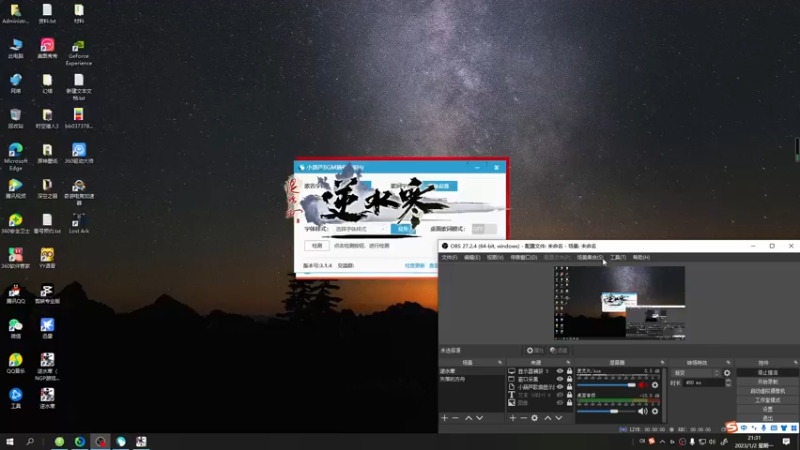Select the 回收站 recycle bin icon

15,118
